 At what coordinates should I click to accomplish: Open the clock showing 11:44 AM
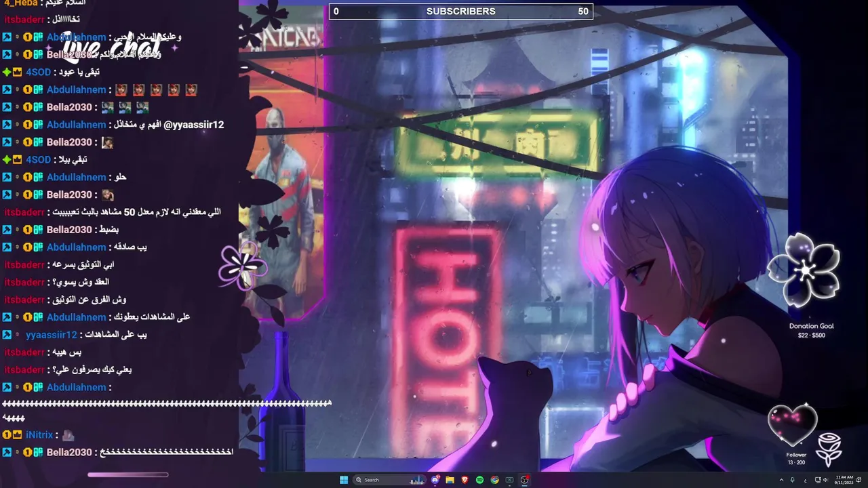click(844, 480)
